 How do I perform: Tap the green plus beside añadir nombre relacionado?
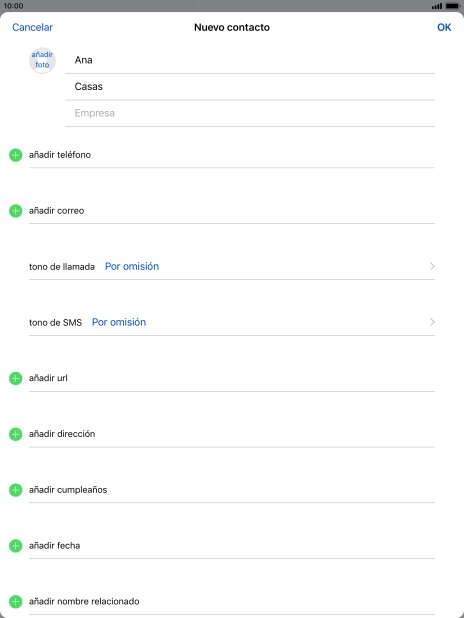click(x=15, y=602)
